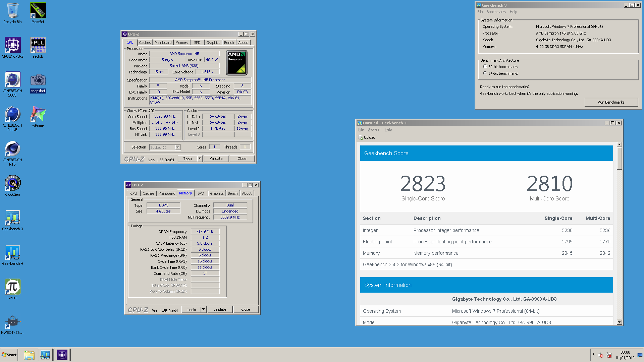Open the SPD tab in top CPU-Z

pos(197,43)
